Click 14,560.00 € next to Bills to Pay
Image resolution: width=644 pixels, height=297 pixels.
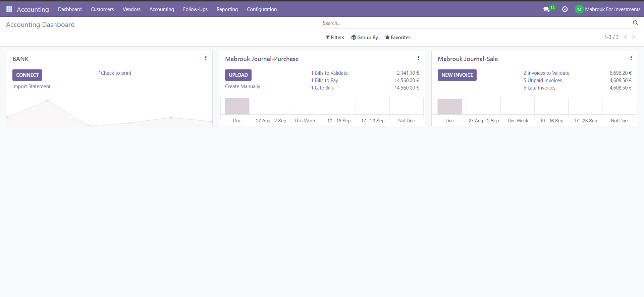[x=407, y=80]
